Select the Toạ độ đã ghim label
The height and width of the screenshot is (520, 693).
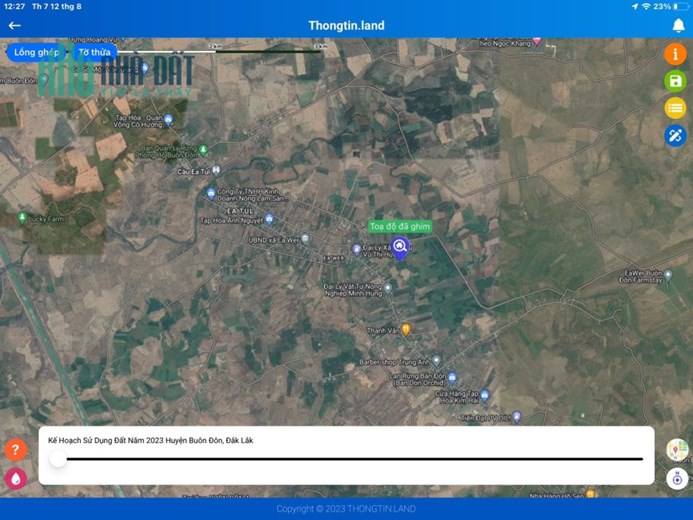tap(400, 227)
